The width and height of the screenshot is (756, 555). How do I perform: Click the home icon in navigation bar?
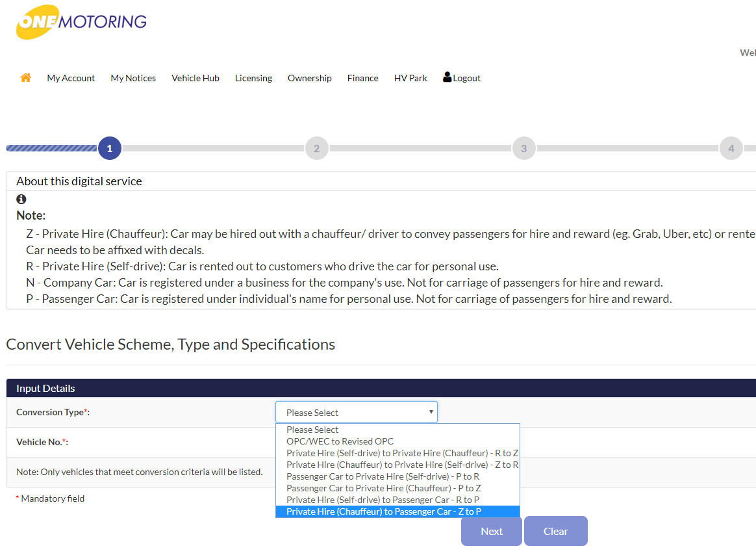point(25,78)
